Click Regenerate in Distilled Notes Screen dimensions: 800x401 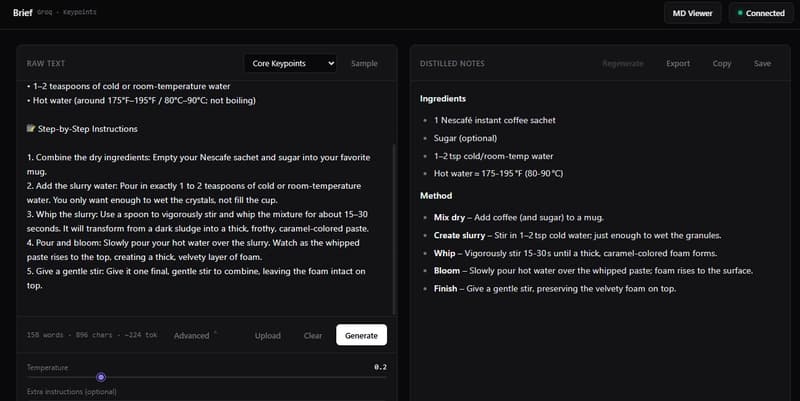pos(622,63)
